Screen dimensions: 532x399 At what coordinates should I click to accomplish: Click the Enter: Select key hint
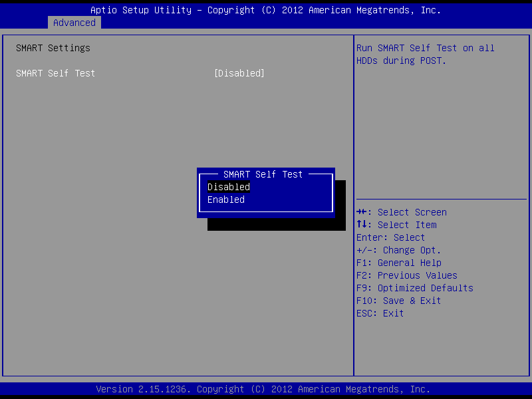click(390, 237)
